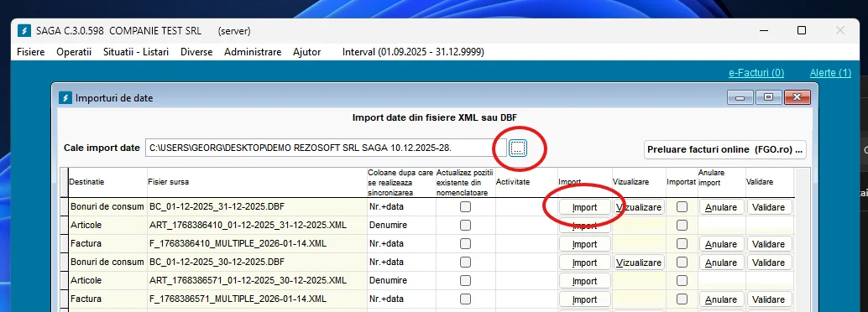Open the Alerte (1) link
868x312 pixels.
[x=830, y=73]
